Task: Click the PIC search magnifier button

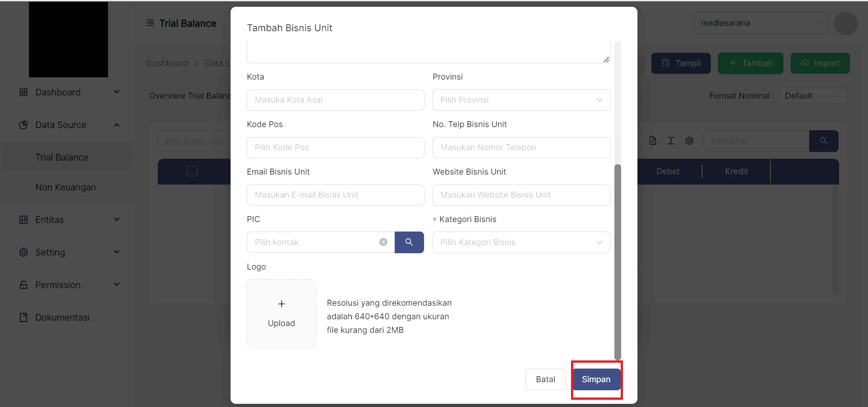Action: pyautogui.click(x=409, y=242)
